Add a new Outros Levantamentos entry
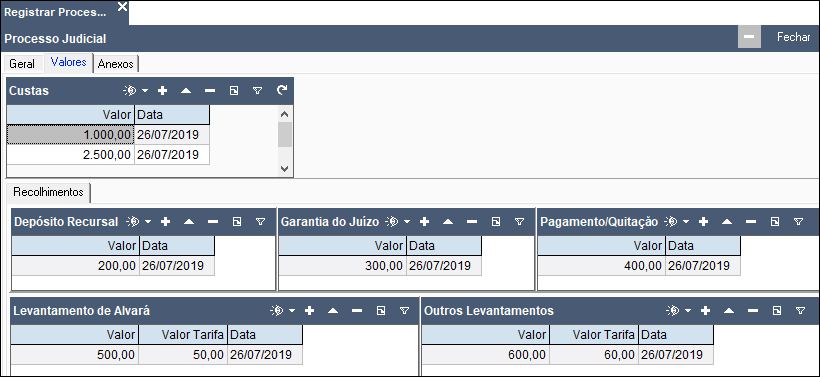This screenshot has width=820, height=377. (705, 311)
